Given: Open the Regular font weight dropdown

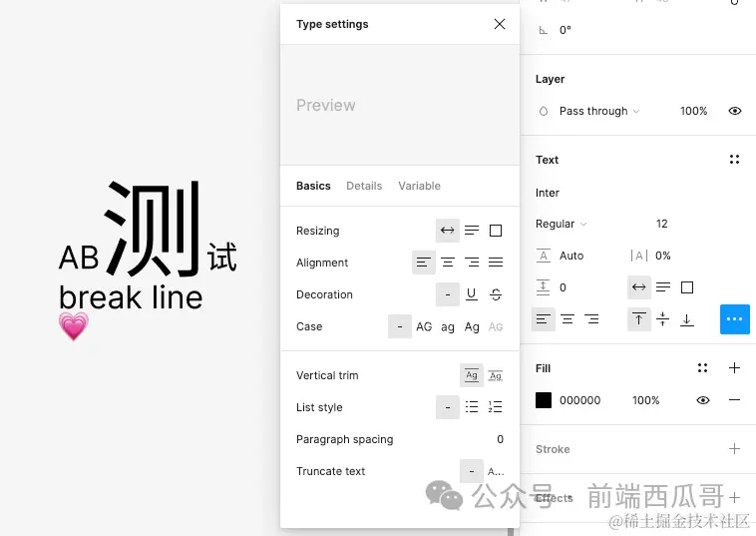Looking at the screenshot, I should coord(561,224).
